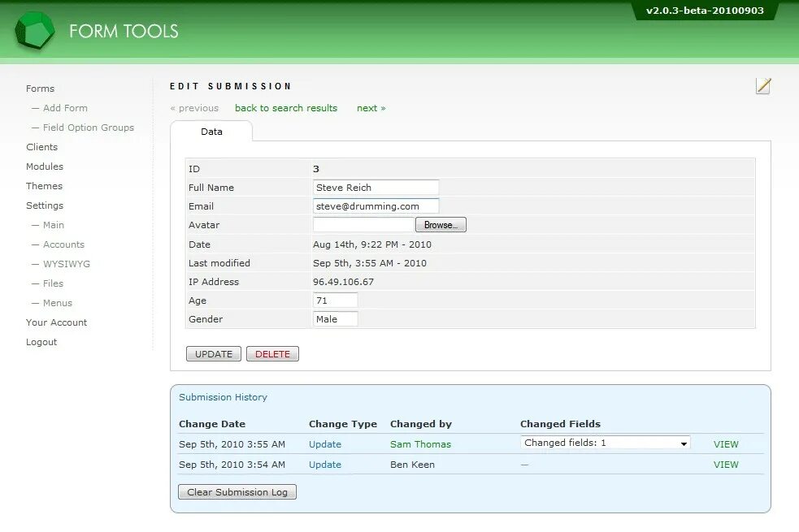
Task: Open the Forms menu item
Action: tap(41, 89)
